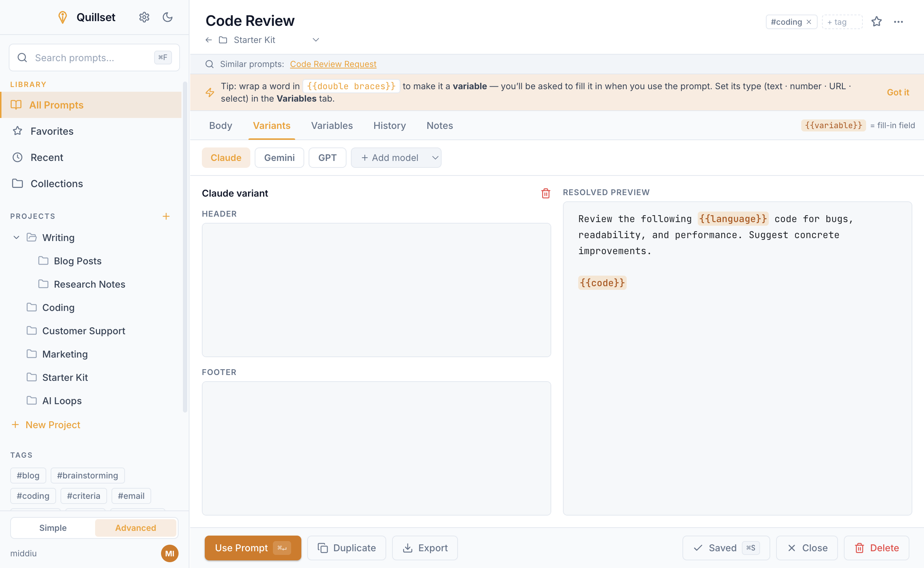Click the add tag field
Screen dimensions: 924x568
coord(842,22)
